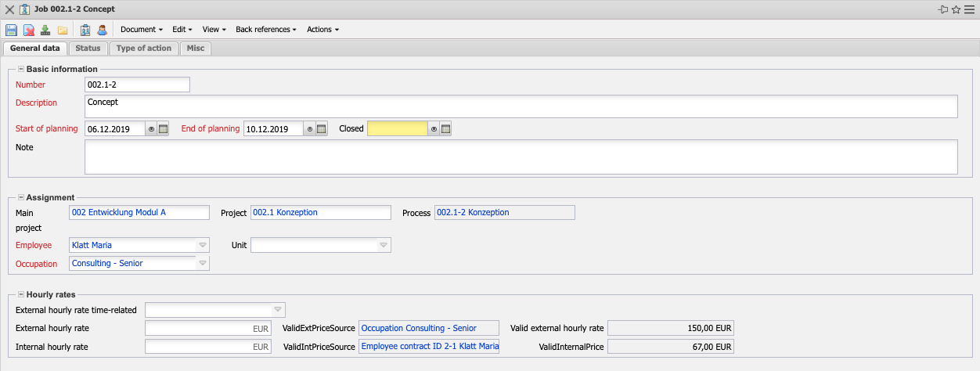Viewport: 980px width, 371px height.
Task: Collapse the Assignment section
Action: (x=21, y=198)
